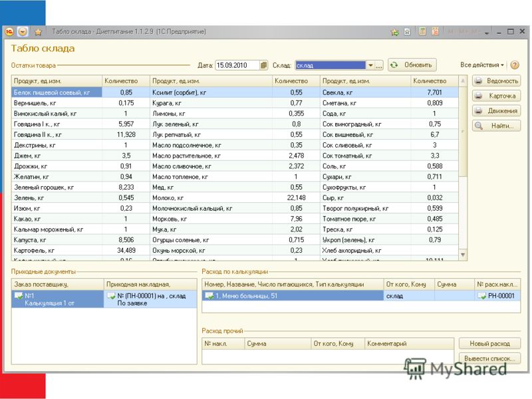Click the Приходная накладная column header

(150, 285)
